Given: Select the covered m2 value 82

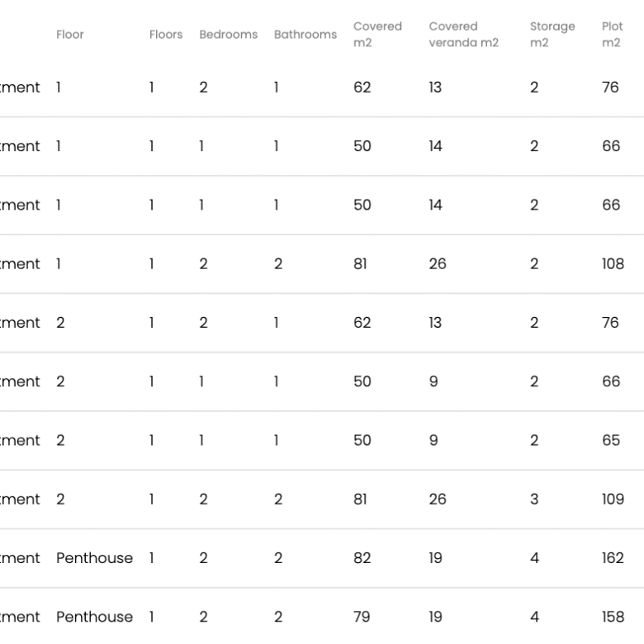Looking at the screenshot, I should click(362, 558).
